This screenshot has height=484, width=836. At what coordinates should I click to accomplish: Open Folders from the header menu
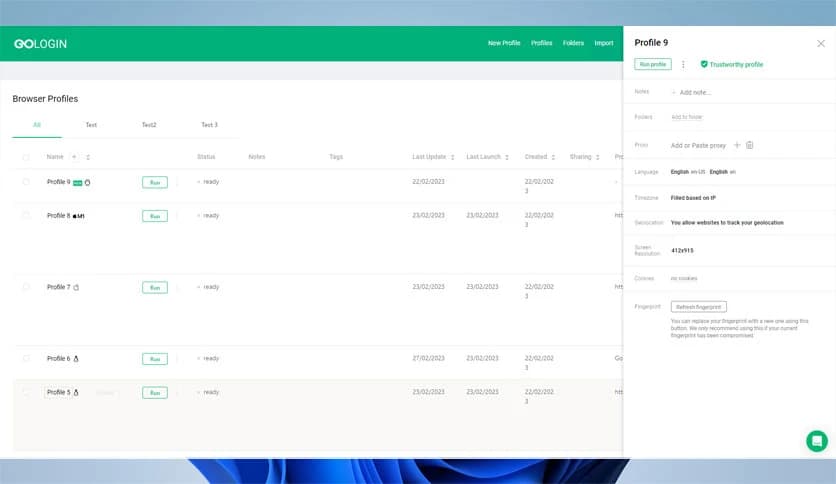[x=573, y=43]
